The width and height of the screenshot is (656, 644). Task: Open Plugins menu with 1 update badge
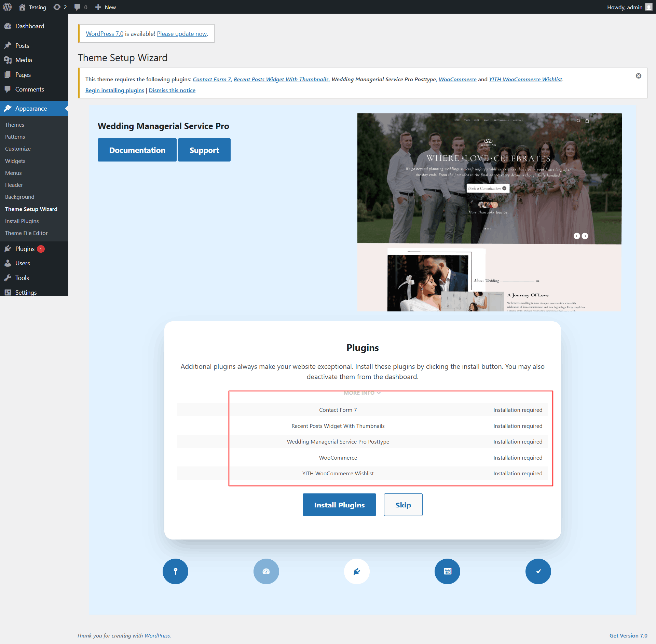[x=34, y=249]
